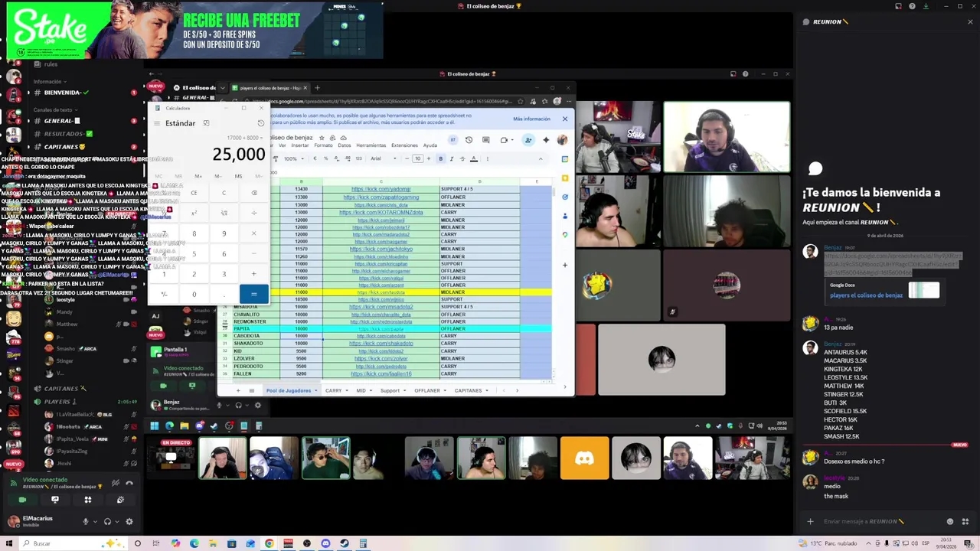Click Discord share screen button
Screen dimensions: 980x551
tap(55, 500)
